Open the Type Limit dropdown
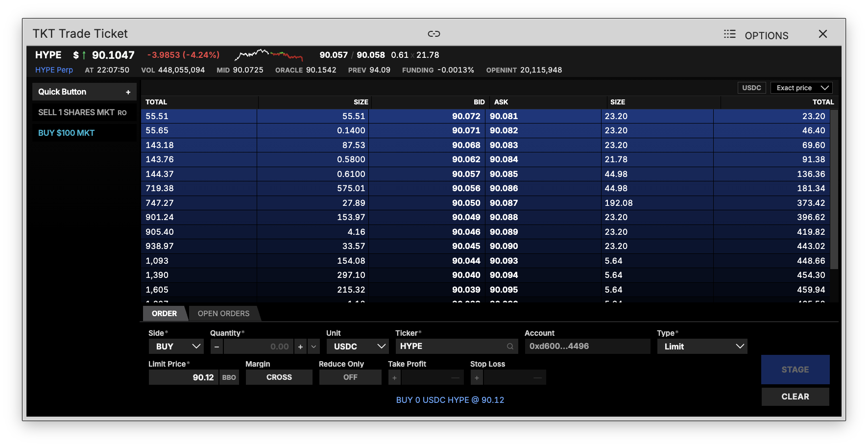This screenshot has height=447, width=868. click(x=702, y=347)
